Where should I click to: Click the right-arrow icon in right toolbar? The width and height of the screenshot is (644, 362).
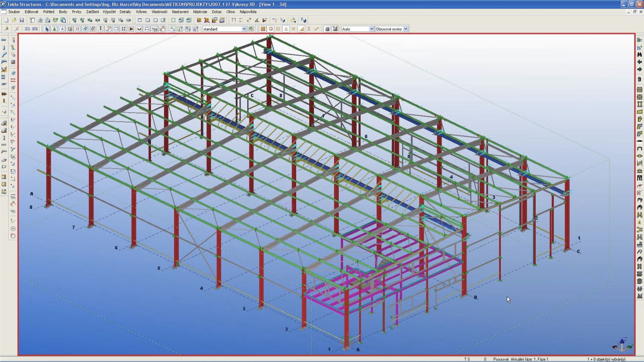pyautogui.click(x=639, y=69)
